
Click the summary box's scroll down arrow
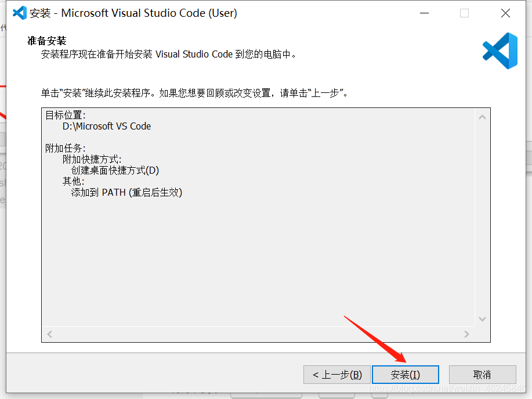coord(482,318)
